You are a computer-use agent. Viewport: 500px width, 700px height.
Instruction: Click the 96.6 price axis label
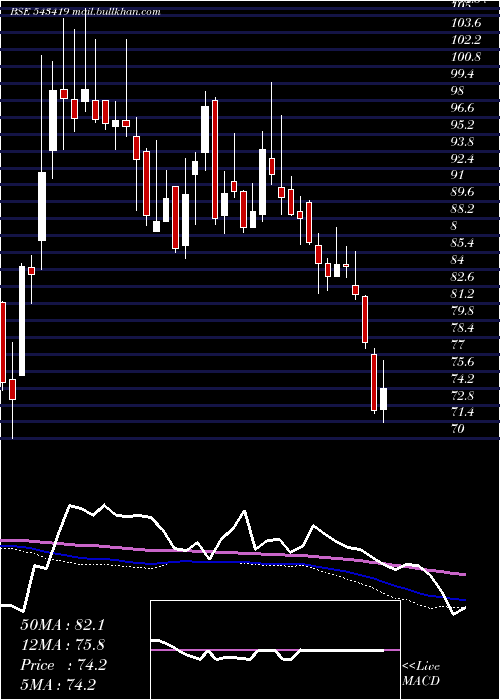[x=464, y=108]
